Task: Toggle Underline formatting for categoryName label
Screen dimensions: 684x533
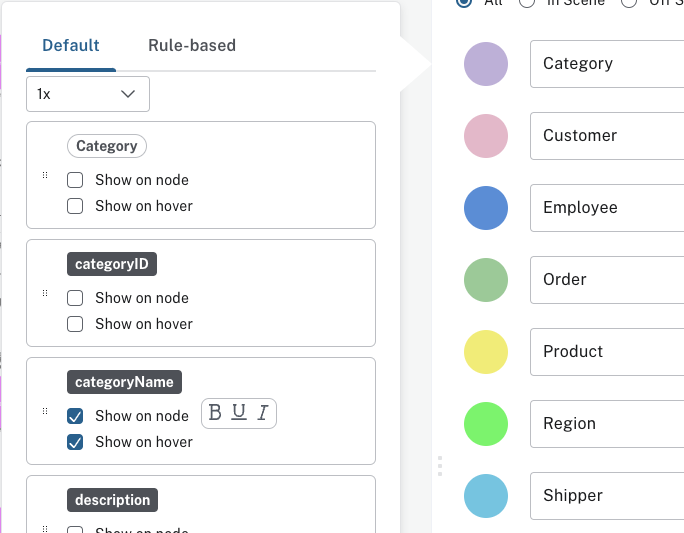Action: 239,413
